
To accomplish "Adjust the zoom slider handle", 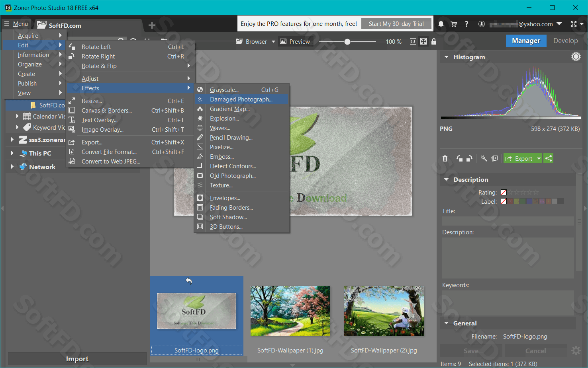I will coord(347,41).
